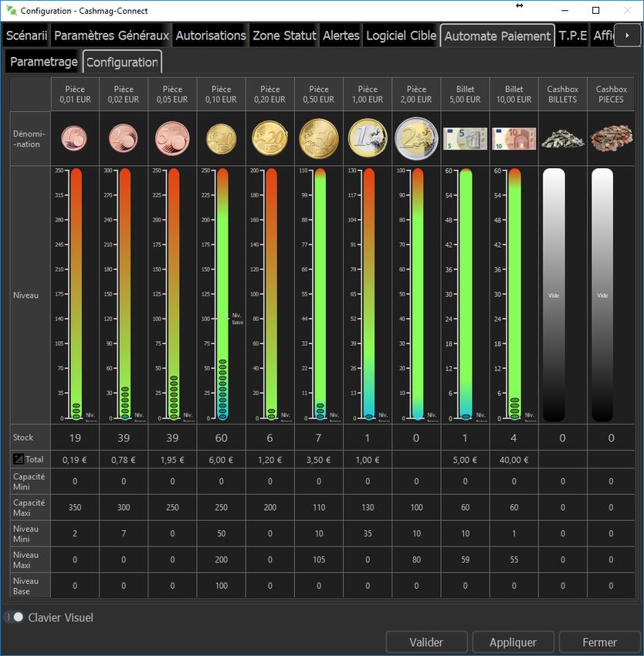
Task: Open the Zone Statut tab
Action: coord(284,36)
